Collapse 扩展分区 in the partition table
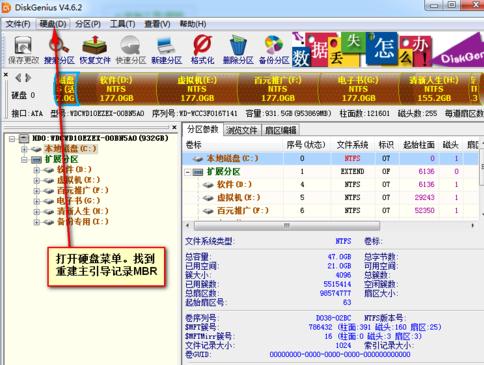Image resolution: width=484 pixels, height=365 pixels. [188, 172]
